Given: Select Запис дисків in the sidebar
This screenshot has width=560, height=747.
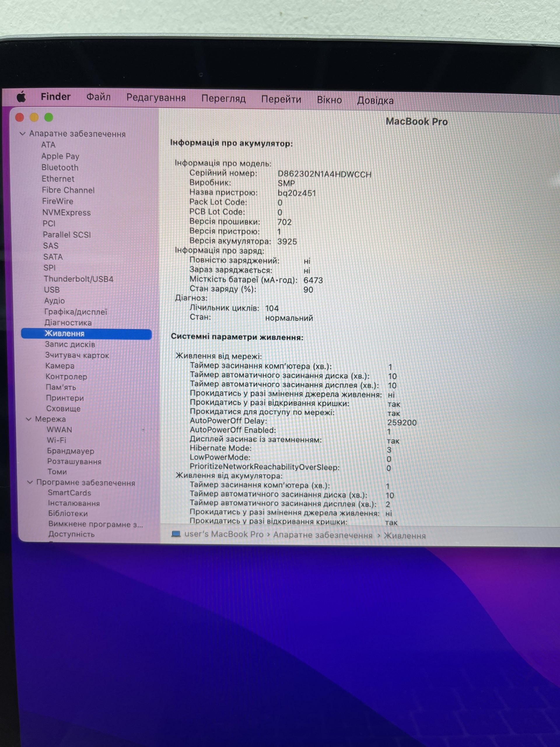Looking at the screenshot, I should 70,344.
